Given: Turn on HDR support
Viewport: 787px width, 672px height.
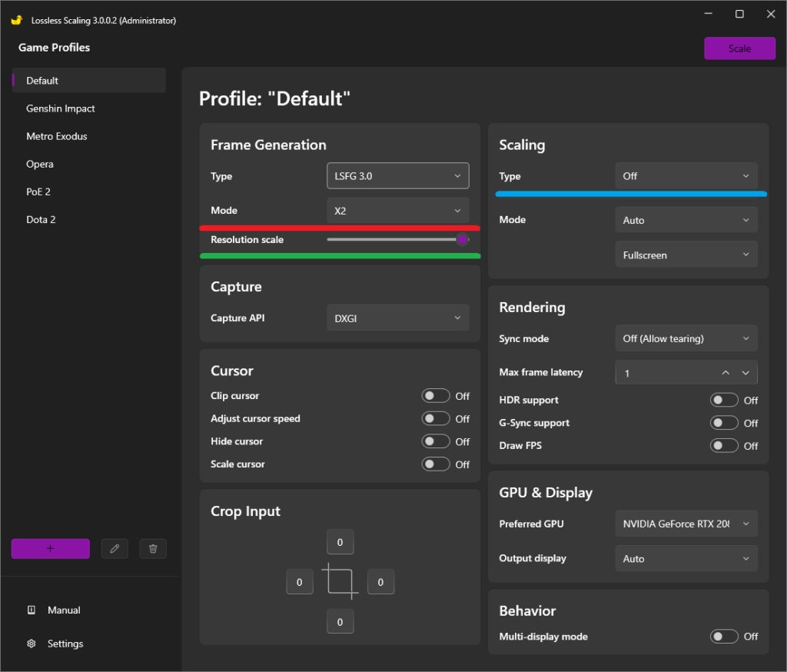Looking at the screenshot, I should (x=724, y=401).
